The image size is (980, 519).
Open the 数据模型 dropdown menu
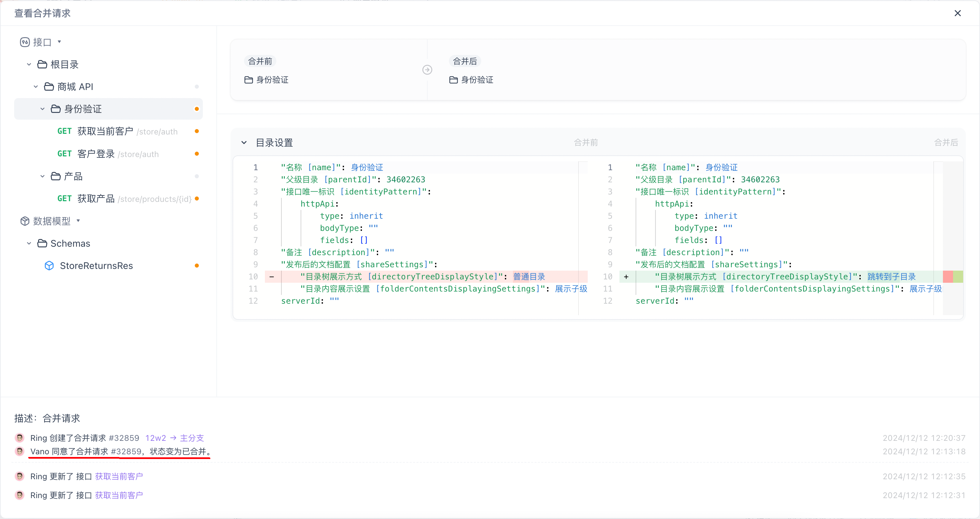pos(79,221)
